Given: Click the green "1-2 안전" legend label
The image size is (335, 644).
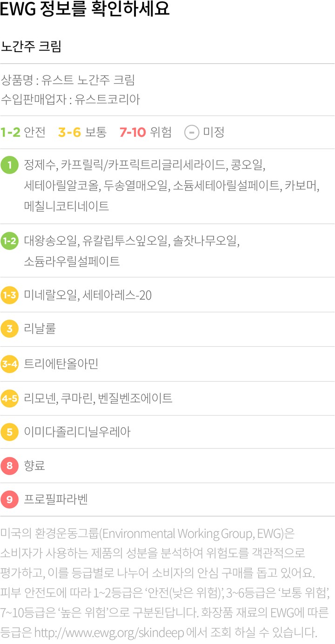Looking at the screenshot, I should click(x=23, y=133).
